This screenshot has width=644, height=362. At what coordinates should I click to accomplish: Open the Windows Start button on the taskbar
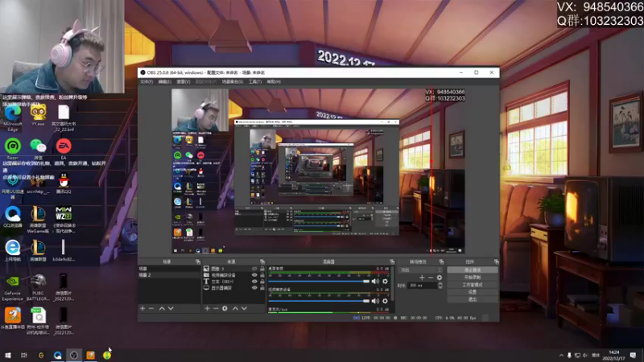pos(7,356)
